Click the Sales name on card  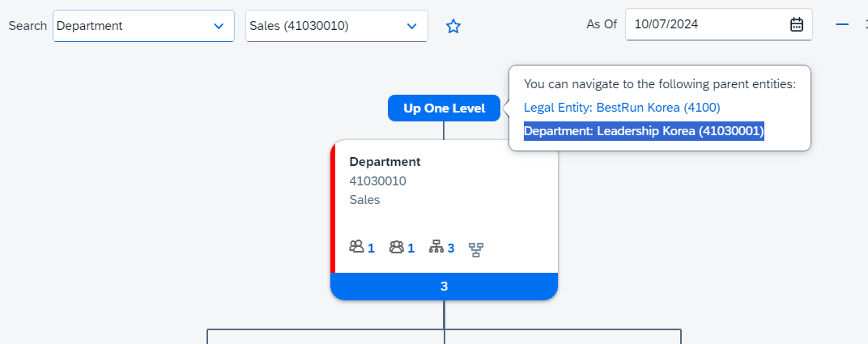coord(365,200)
